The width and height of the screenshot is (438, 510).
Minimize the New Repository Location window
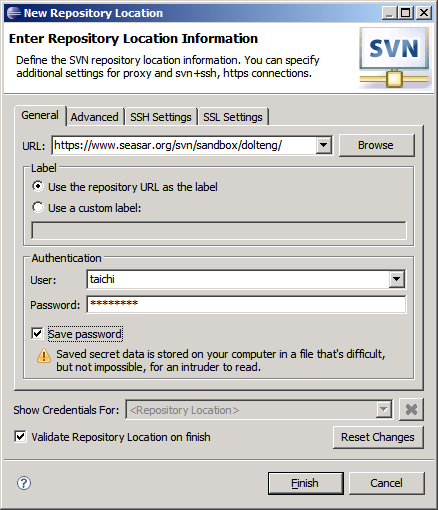(389, 13)
